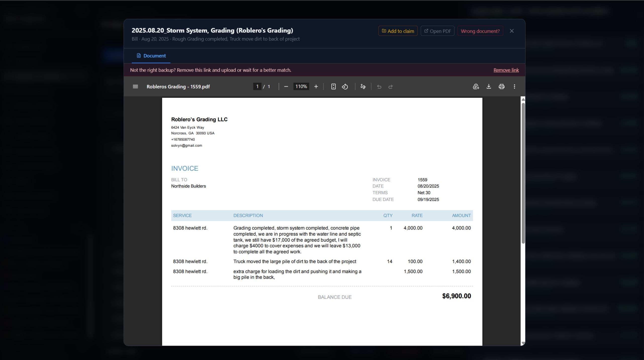644x360 pixels.
Task: Select the draw annotation tool
Action: point(363,86)
